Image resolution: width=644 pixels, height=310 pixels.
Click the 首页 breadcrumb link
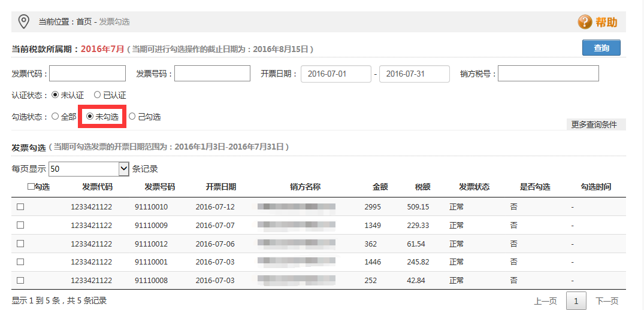(x=84, y=22)
